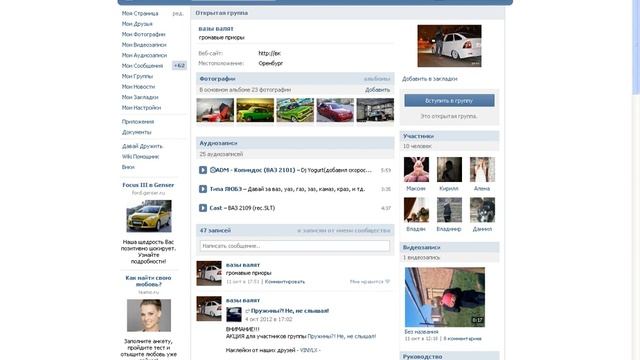Screen dimensions: 640x360
Task: Open Мои Видеозаписи in the sidebar
Action: [x=144, y=45]
